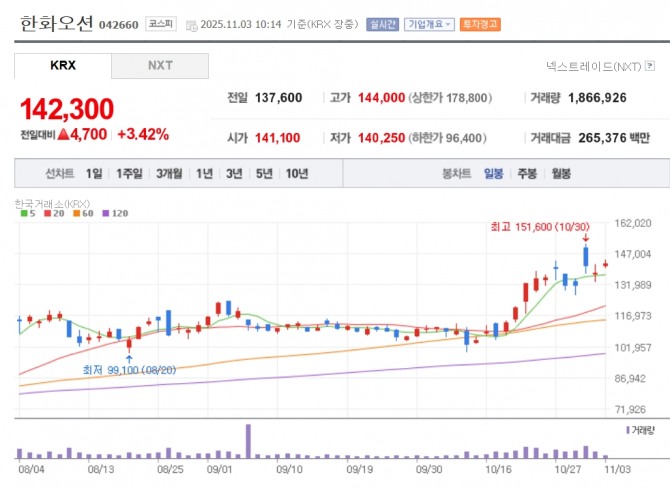This screenshot has width=670, height=490.
Task: Click the 09/01 date axis label
Action: click(219, 469)
